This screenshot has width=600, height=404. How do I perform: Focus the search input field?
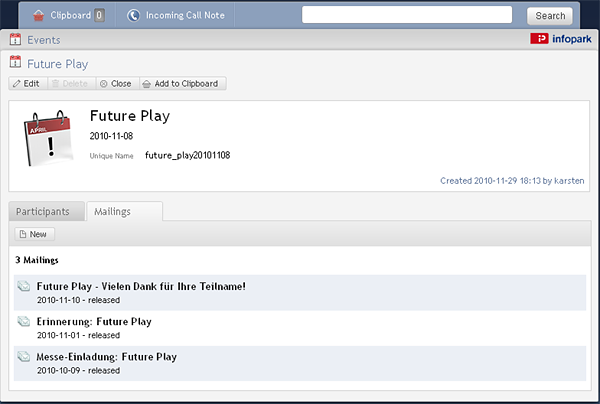407,15
